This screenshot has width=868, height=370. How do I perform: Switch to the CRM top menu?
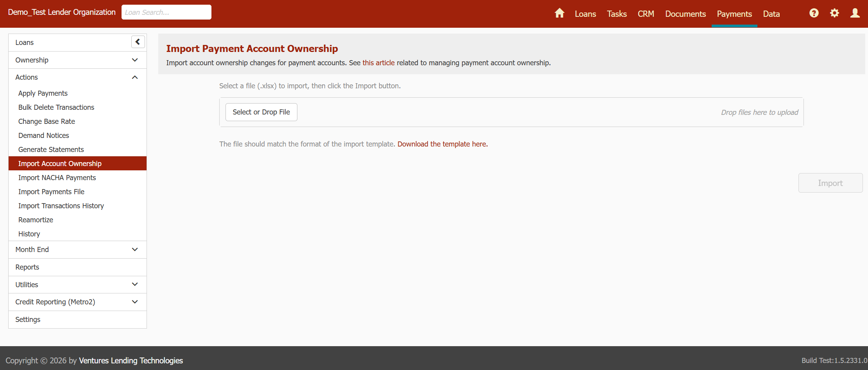pos(646,14)
